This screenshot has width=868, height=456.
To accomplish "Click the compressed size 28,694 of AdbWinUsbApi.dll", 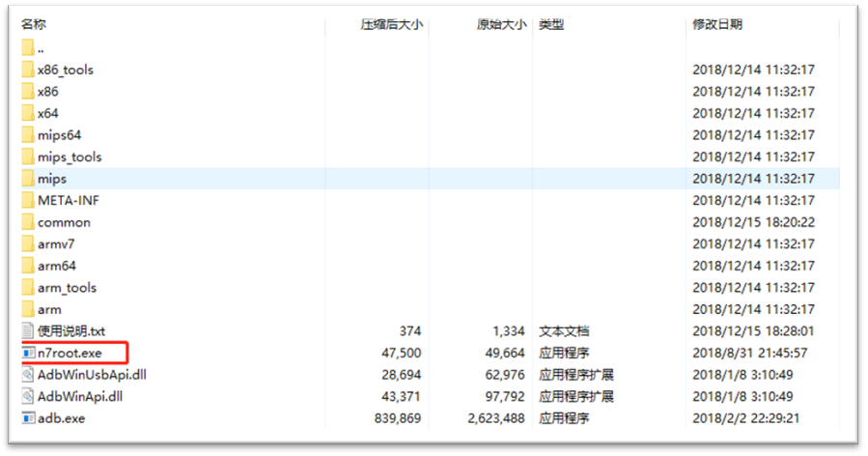I will 402,375.
